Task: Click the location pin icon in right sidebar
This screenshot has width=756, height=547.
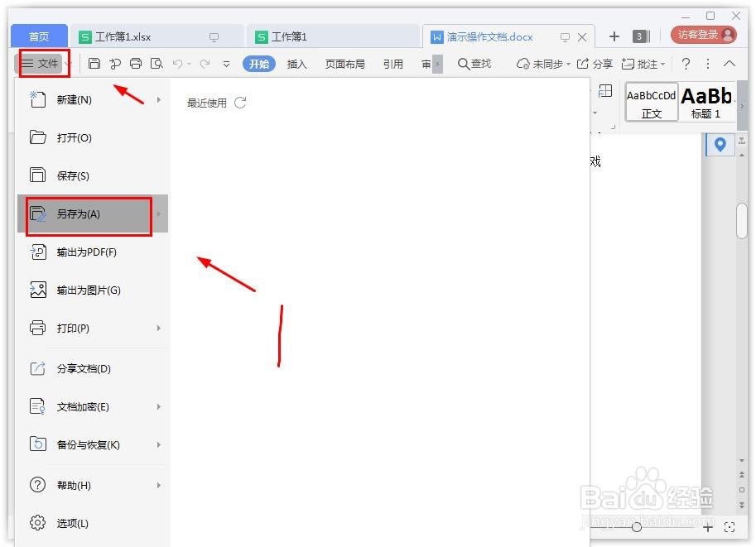Action: click(720, 145)
